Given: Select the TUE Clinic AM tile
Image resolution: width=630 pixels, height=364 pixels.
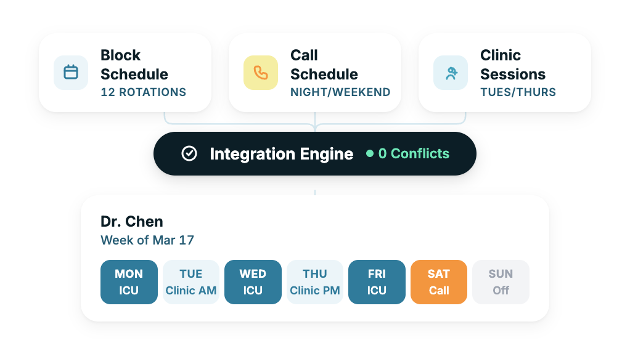Looking at the screenshot, I should point(191,282).
